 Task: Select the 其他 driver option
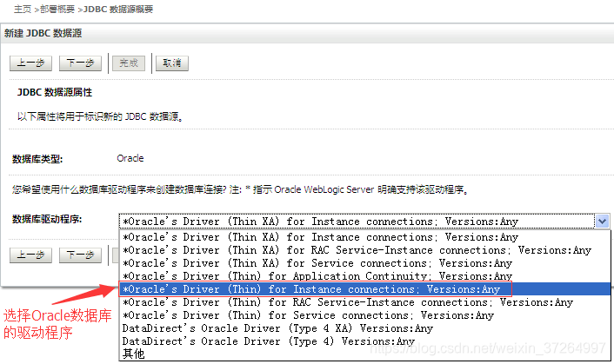pyautogui.click(x=364, y=354)
